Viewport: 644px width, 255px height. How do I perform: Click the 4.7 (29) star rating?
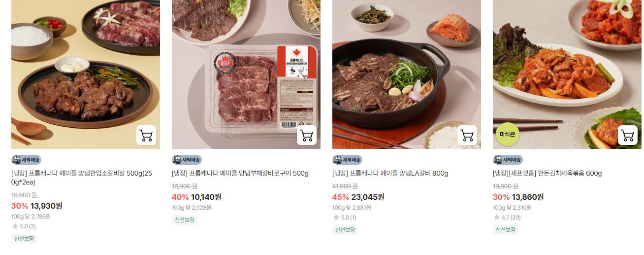point(507,218)
